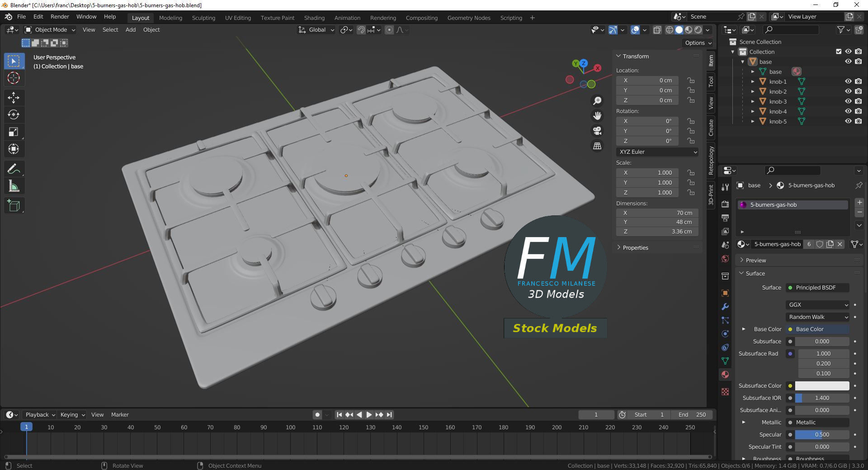Open the Tool sidebar tab
This screenshot has height=470, width=868.
(711, 82)
